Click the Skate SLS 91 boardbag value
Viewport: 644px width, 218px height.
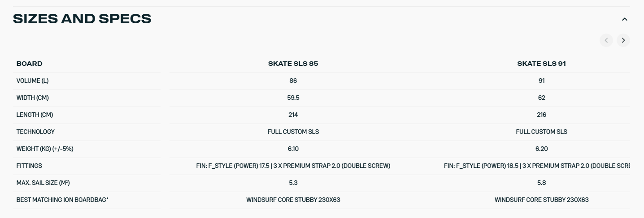click(x=541, y=200)
